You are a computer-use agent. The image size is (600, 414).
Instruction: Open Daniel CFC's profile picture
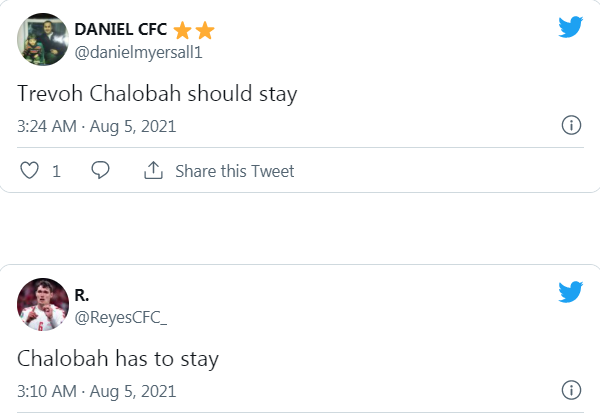42,40
